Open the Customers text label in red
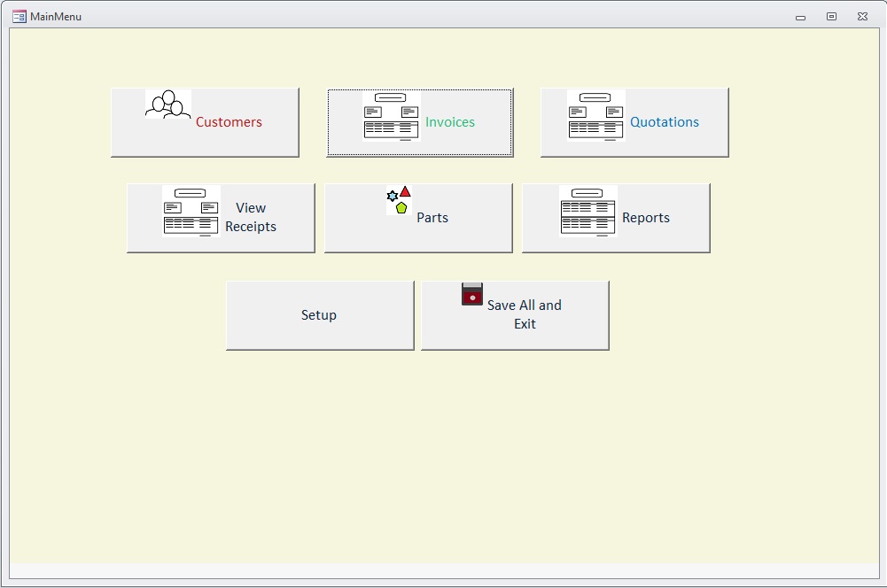 click(229, 122)
